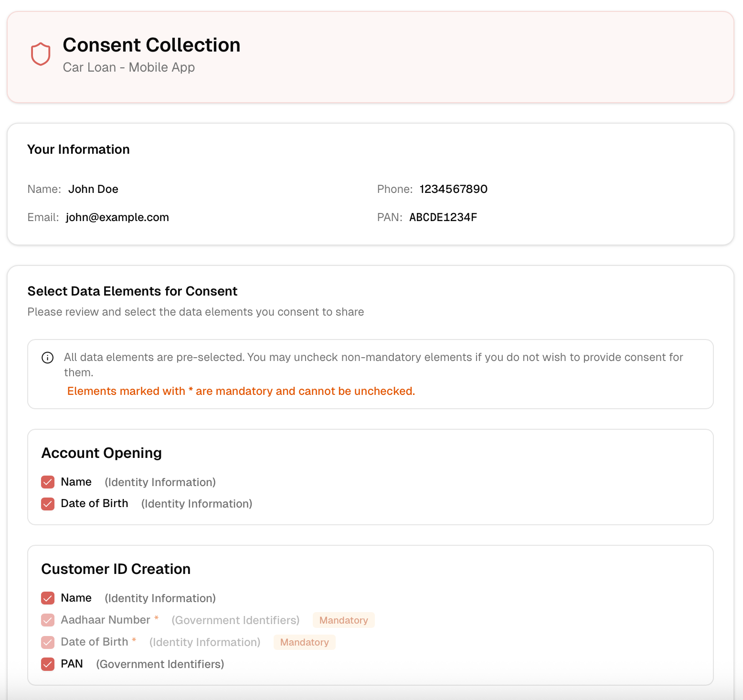Select the phone number 1234567890

pos(453,189)
